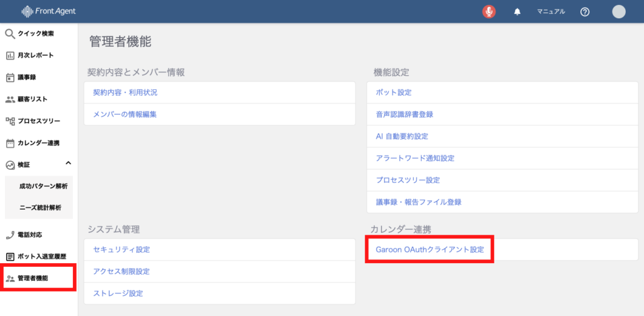Open notifications bell icon

click(518, 11)
